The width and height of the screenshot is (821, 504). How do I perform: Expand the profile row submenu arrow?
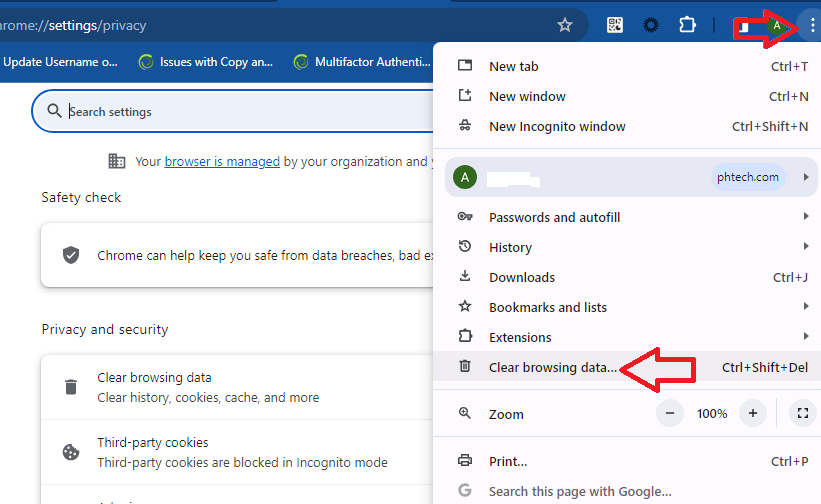pos(806,177)
